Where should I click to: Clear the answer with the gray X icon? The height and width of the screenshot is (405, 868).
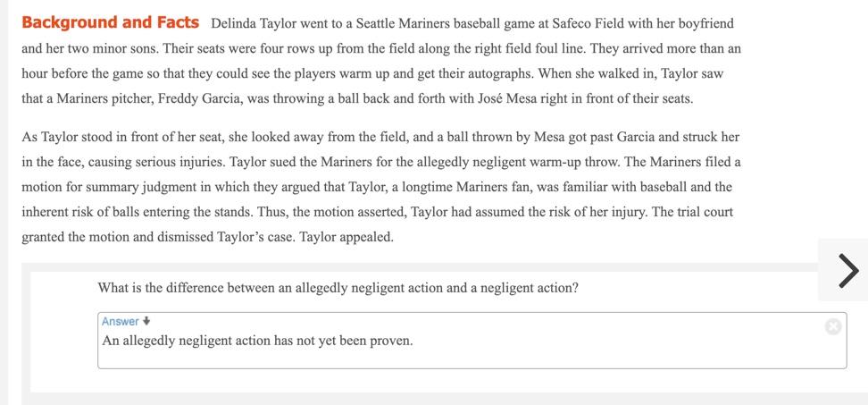[x=832, y=327]
